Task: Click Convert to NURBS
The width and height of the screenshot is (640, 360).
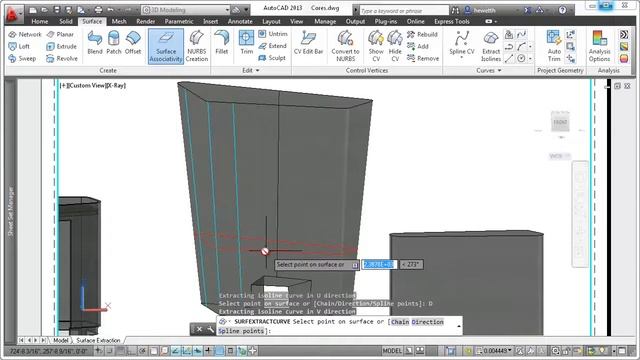Action: (345, 46)
